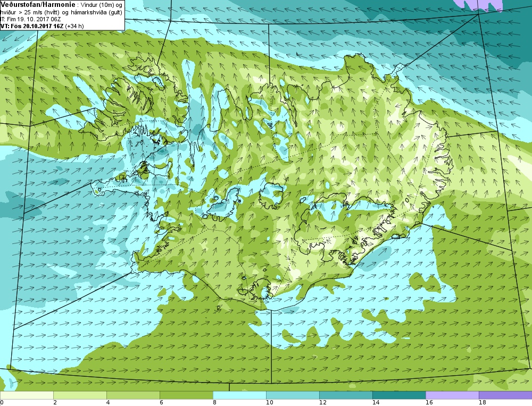Click the legend label '16'
This screenshot has width=532, height=406.
[x=429, y=403]
